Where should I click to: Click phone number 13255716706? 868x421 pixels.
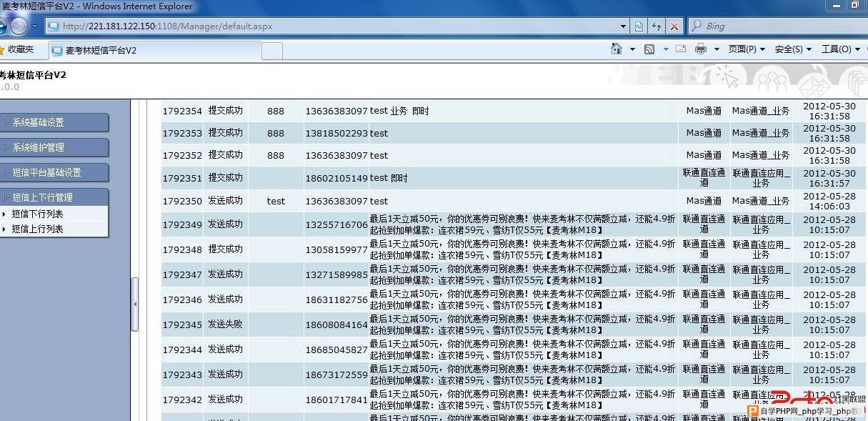[x=336, y=224]
